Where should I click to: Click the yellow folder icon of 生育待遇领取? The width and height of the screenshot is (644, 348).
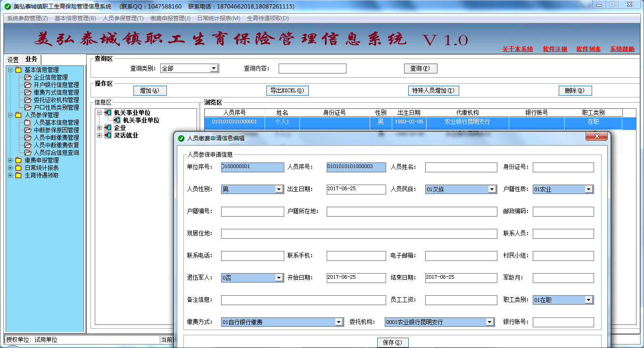click(18, 175)
